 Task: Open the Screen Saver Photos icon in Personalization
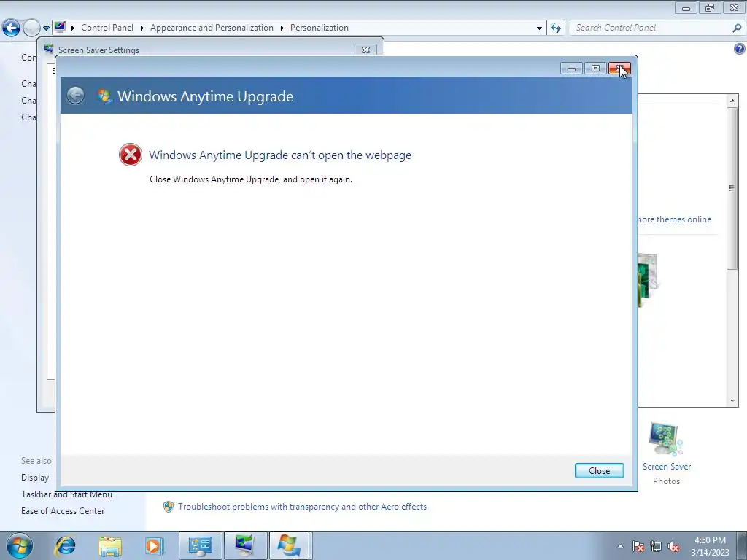tap(665, 438)
